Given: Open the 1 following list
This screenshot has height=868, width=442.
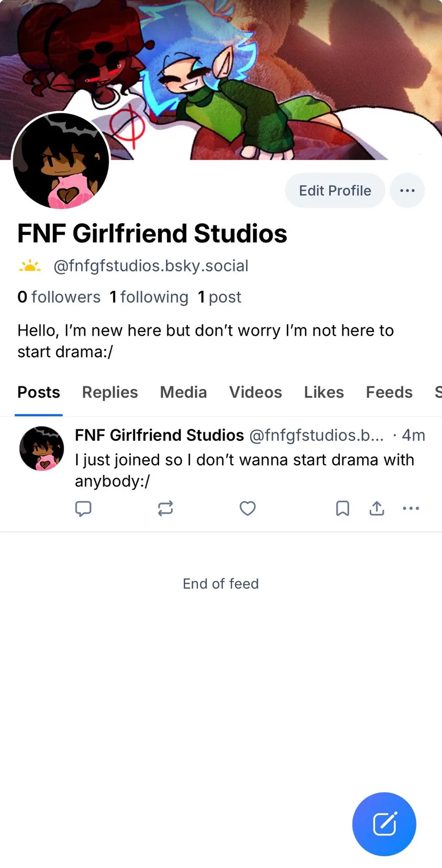Looking at the screenshot, I should (x=149, y=297).
